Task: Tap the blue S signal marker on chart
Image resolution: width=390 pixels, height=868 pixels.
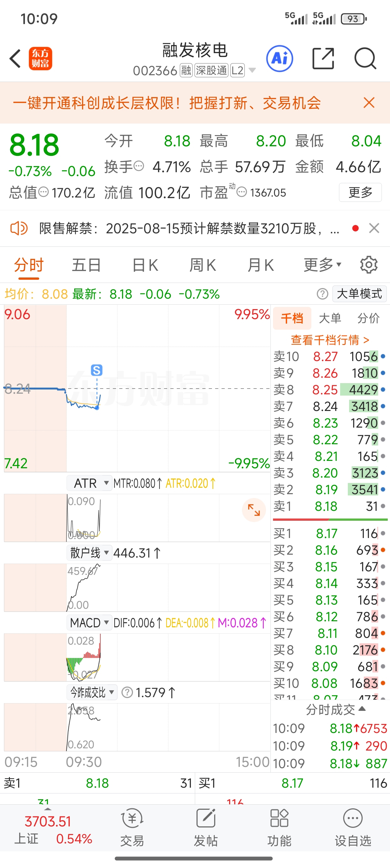Action: pyautogui.click(x=97, y=370)
